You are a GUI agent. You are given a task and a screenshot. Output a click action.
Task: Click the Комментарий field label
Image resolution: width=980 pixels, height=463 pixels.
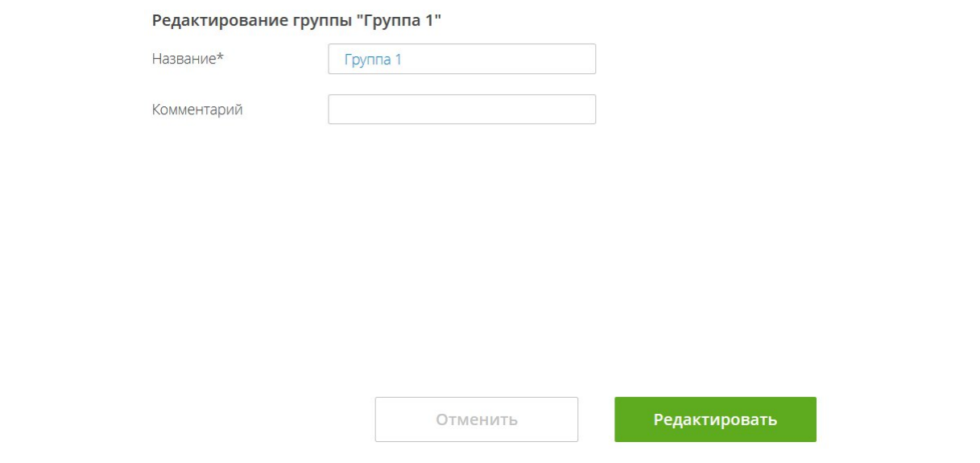pyautogui.click(x=197, y=110)
